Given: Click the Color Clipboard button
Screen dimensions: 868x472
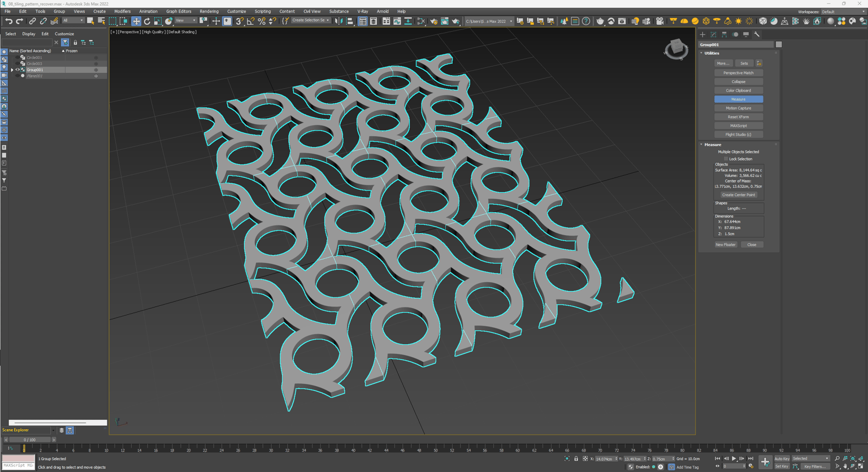Looking at the screenshot, I should pyautogui.click(x=739, y=90).
